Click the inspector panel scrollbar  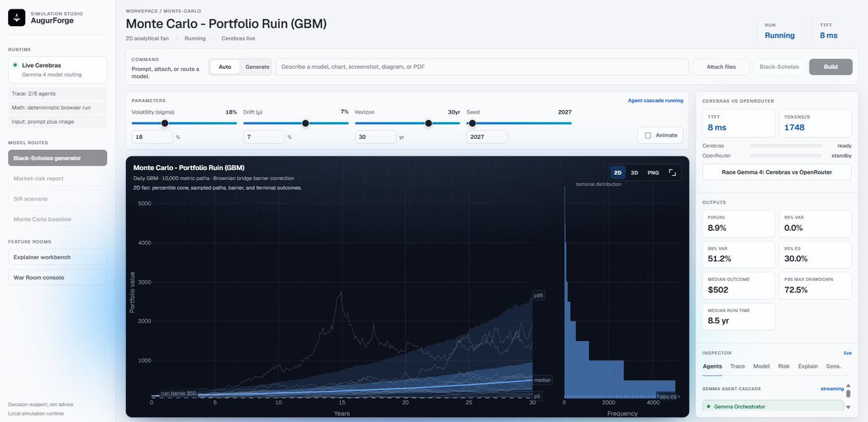(848, 394)
